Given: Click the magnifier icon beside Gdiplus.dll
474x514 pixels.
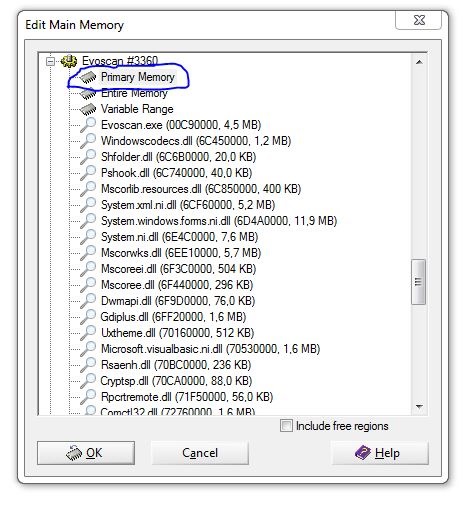Looking at the screenshot, I should [88, 317].
